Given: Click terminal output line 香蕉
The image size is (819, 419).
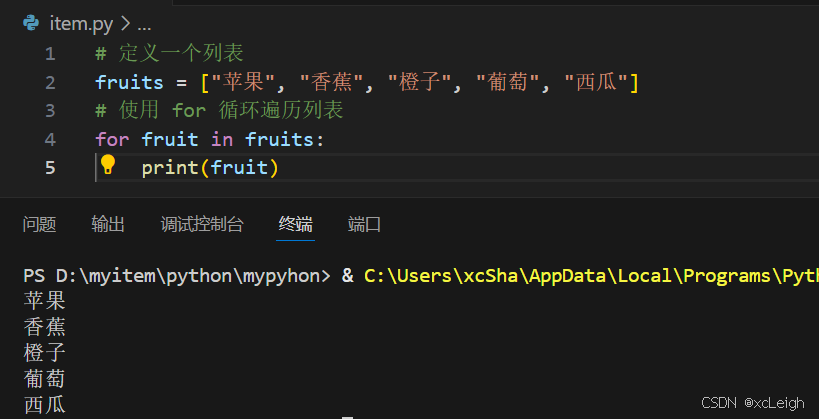Looking at the screenshot, I should click(x=44, y=327).
